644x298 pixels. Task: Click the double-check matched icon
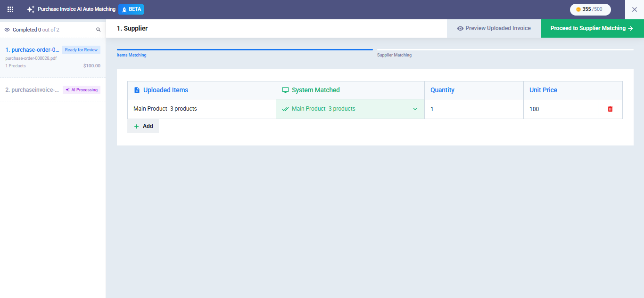[285, 109]
